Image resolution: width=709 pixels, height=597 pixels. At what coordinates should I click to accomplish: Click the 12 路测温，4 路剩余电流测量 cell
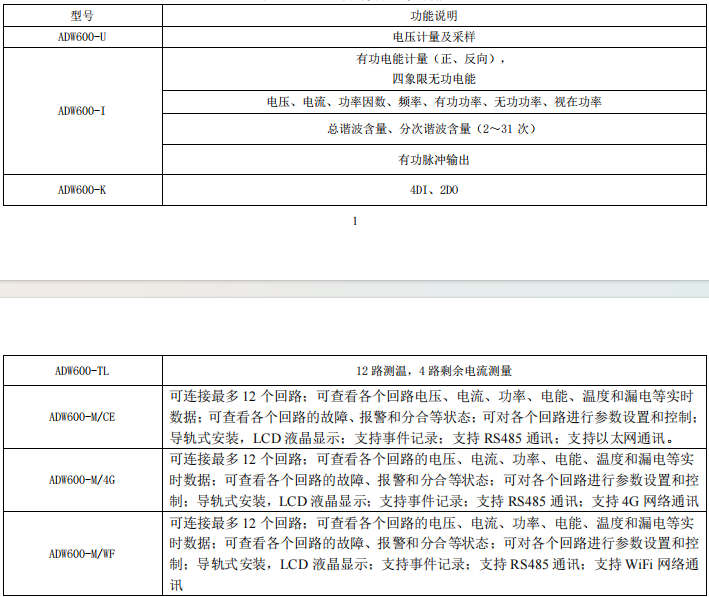434,371
